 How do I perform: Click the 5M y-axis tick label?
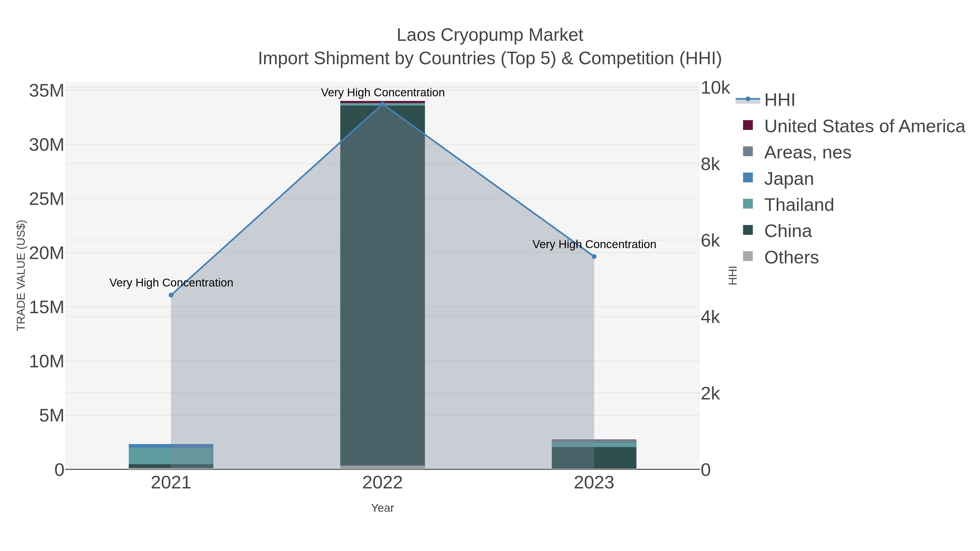(x=52, y=415)
